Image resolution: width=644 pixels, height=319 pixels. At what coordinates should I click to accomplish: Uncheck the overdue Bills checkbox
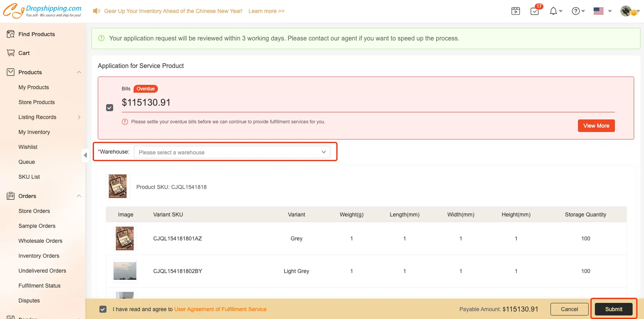point(110,108)
